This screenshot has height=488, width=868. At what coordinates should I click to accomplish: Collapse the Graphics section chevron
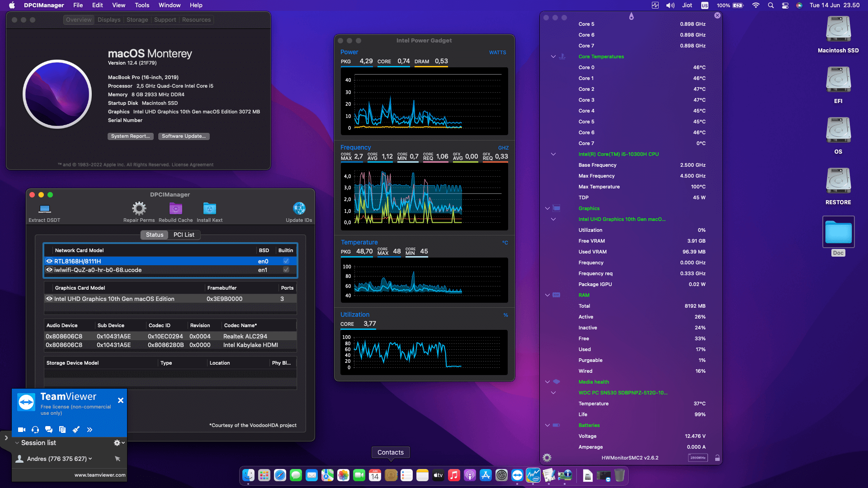click(547, 208)
